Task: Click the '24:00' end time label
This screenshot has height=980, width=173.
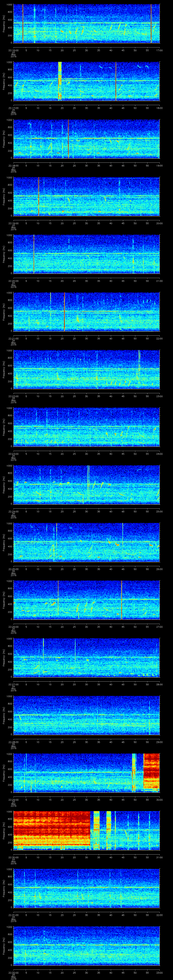Action: (x=159, y=454)
